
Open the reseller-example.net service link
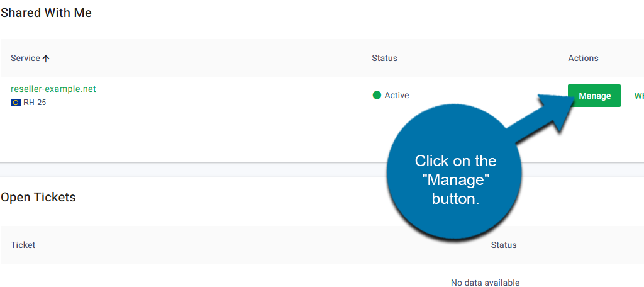click(53, 89)
